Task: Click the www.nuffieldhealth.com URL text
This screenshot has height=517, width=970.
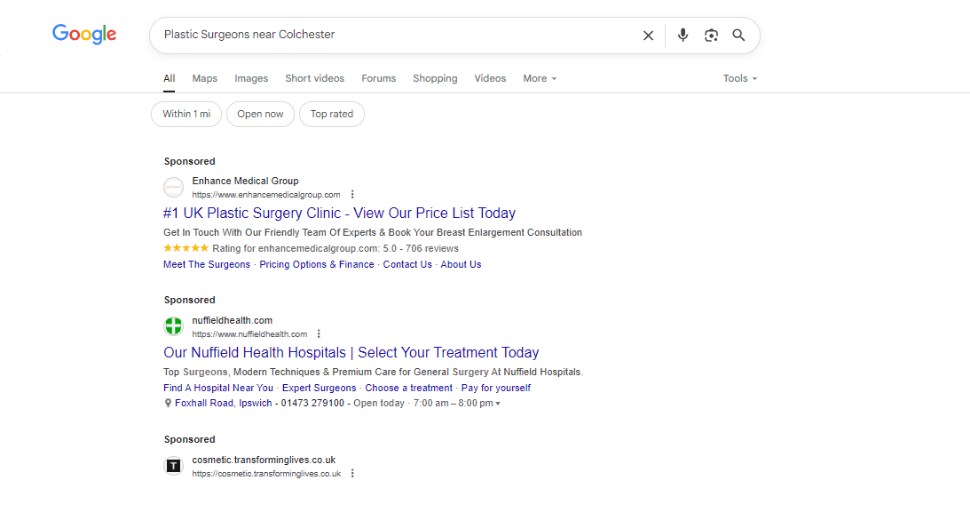Action: point(249,334)
